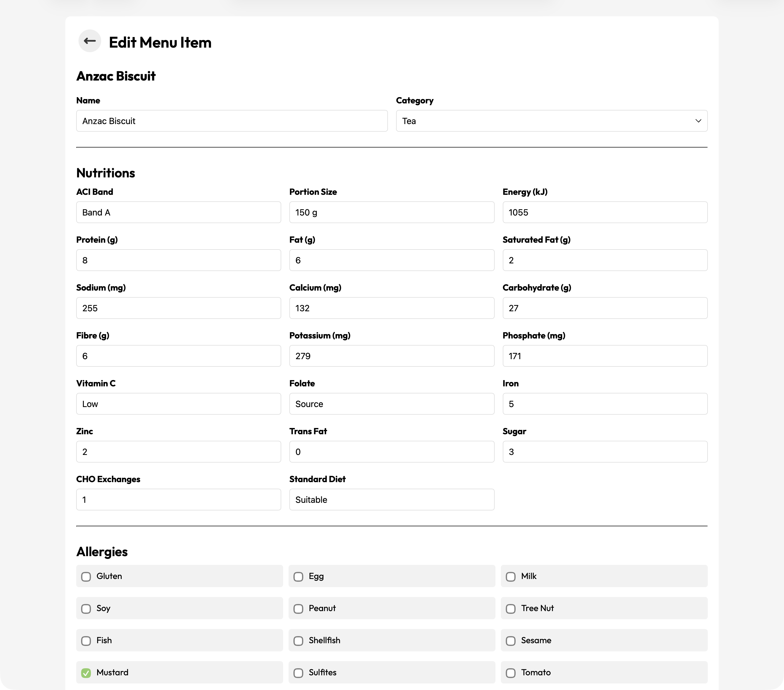This screenshot has height=690, width=784.
Task: Click the Name input field
Action: 232,121
